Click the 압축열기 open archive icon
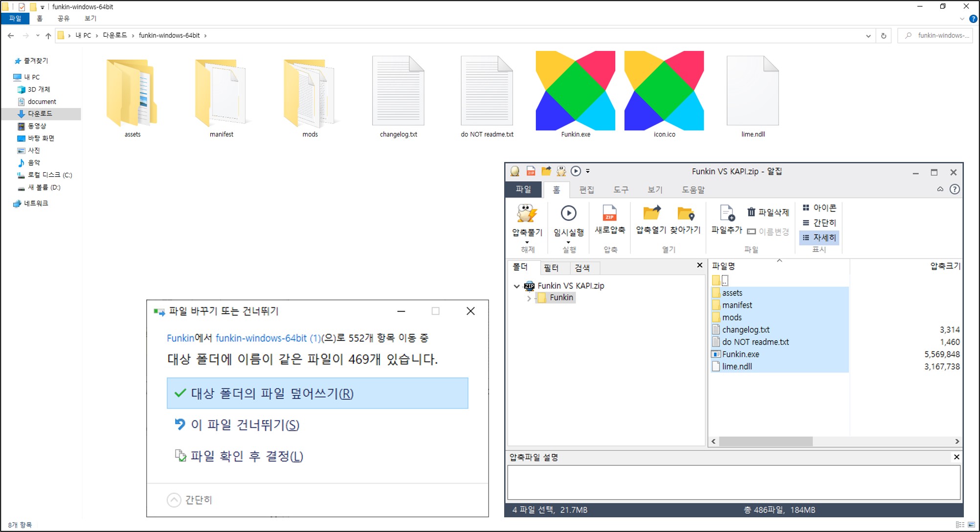This screenshot has height=532, width=980. coord(651,213)
